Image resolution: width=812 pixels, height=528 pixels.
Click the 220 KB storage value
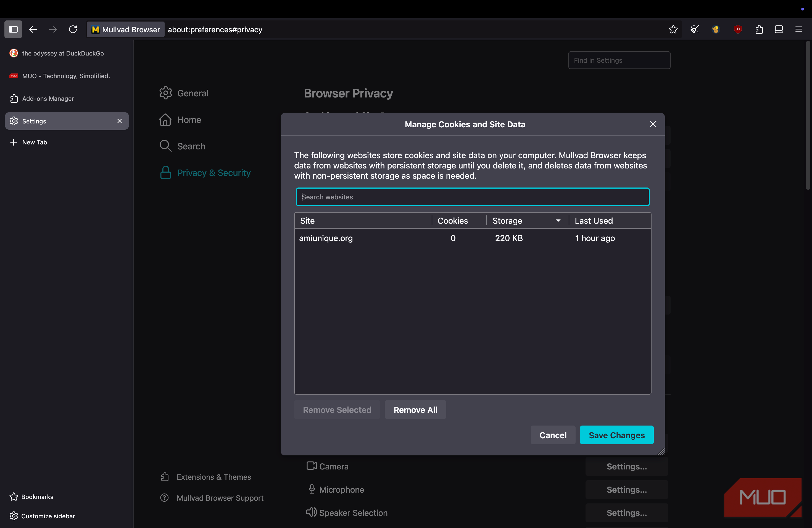[509, 238]
